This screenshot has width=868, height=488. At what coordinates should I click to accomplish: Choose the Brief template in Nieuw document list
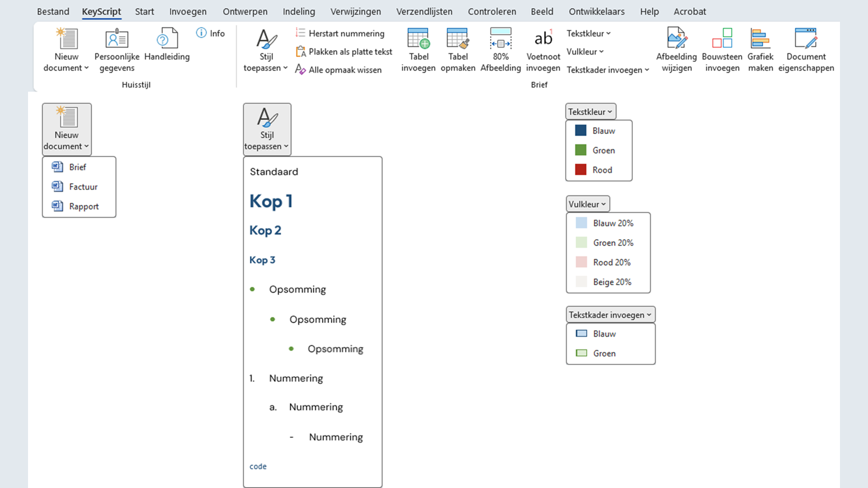click(x=79, y=167)
